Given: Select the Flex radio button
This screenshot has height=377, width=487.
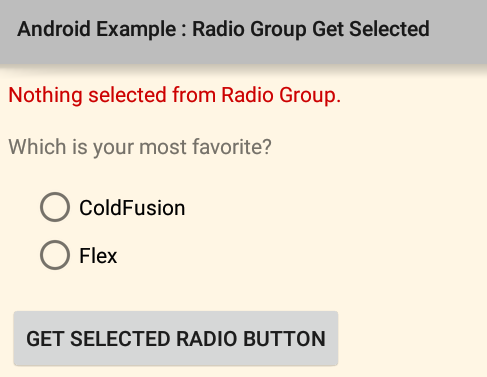Looking at the screenshot, I should click(x=79, y=255).
